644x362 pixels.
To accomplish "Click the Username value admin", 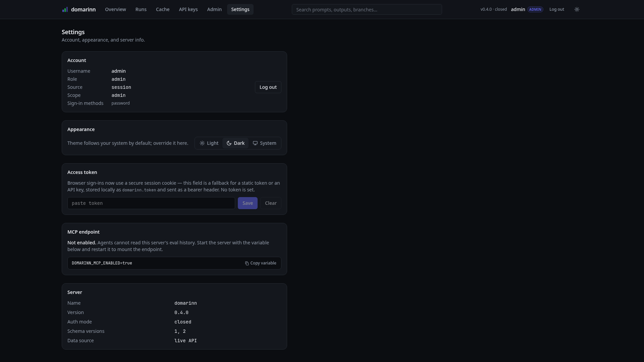I will [118, 71].
